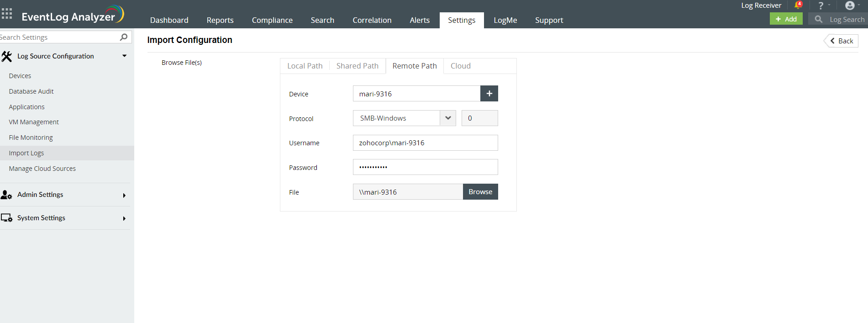
Task: Click the Log Search magnifier icon
Action: (819, 19)
